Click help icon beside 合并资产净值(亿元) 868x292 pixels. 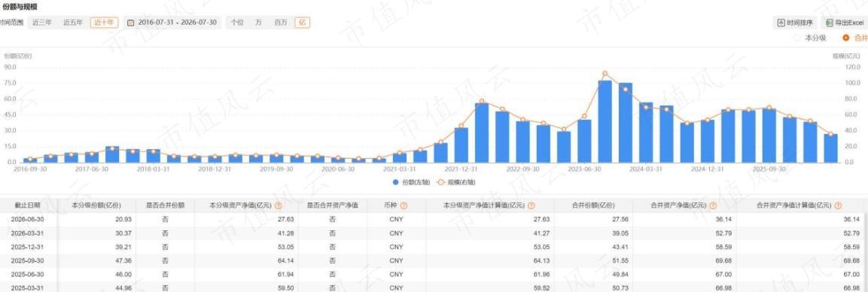tap(713, 205)
